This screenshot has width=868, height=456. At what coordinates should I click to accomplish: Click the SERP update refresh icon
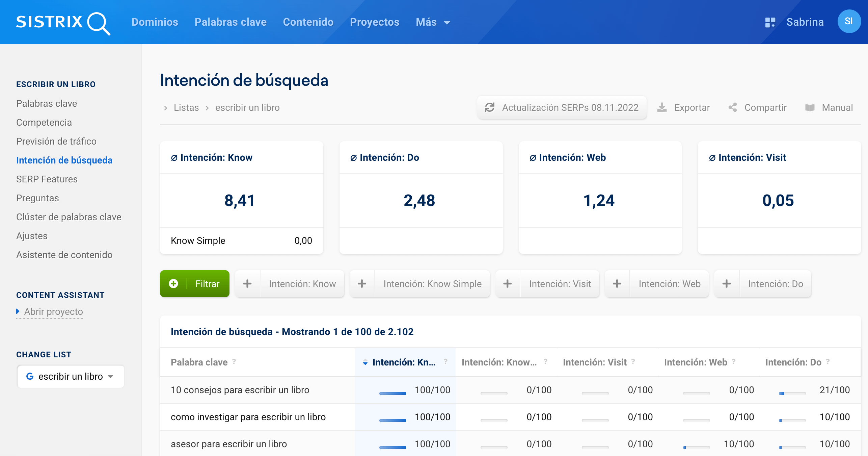489,107
